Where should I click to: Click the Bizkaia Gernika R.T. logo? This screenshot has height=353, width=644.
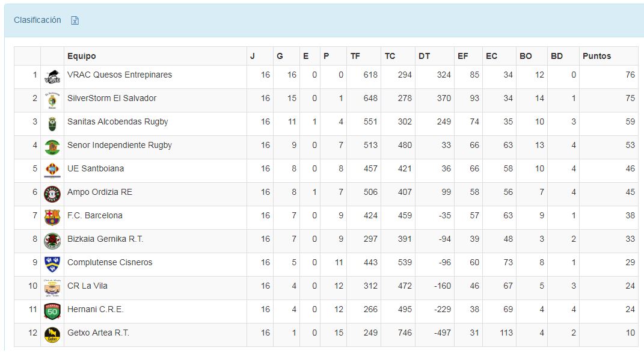(52, 241)
